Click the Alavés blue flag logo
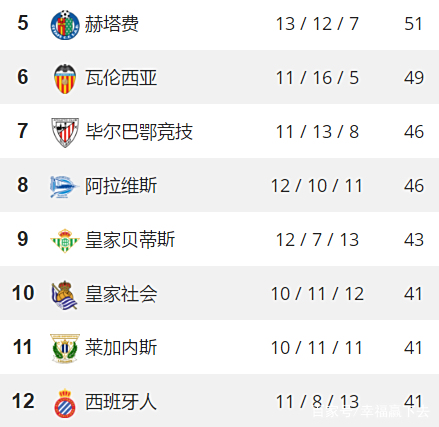This screenshot has width=439, height=427. click(64, 187)
